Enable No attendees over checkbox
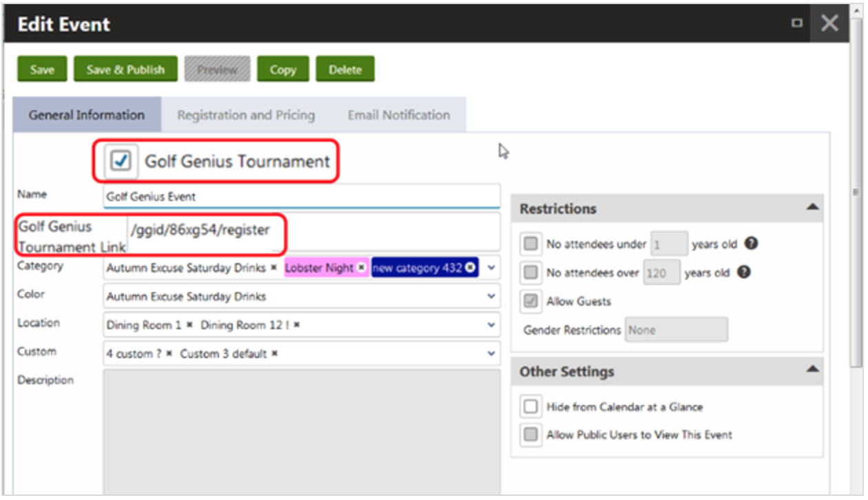Viewport: 868px width, 500px height. point(530,273)
